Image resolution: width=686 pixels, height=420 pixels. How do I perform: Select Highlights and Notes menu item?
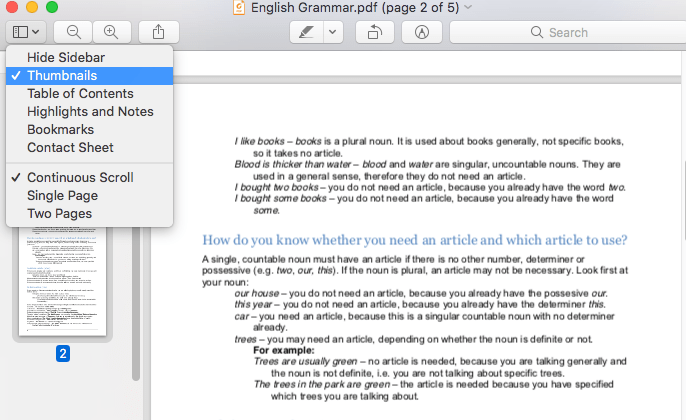pos(90,112)
